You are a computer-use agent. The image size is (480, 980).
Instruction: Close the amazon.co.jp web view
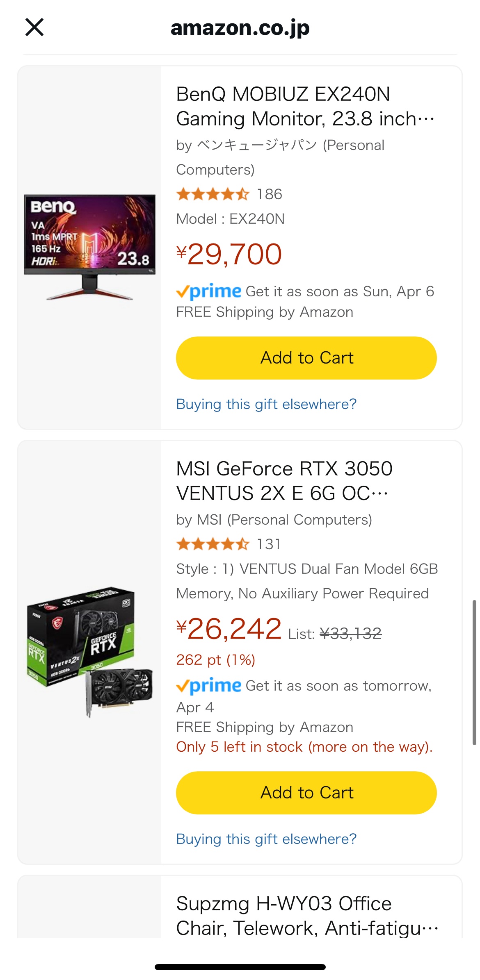point(34,27)
